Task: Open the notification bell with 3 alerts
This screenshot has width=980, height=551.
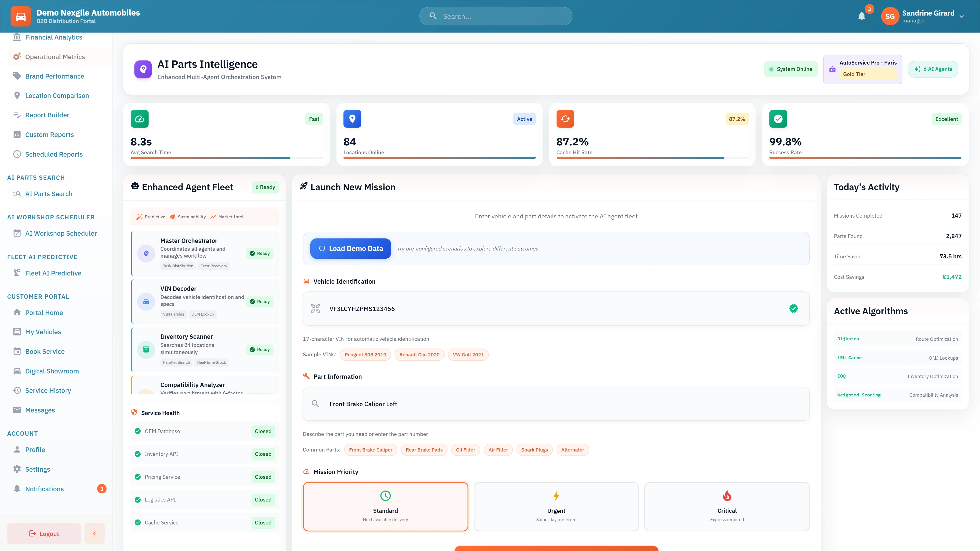Action: 862,16
